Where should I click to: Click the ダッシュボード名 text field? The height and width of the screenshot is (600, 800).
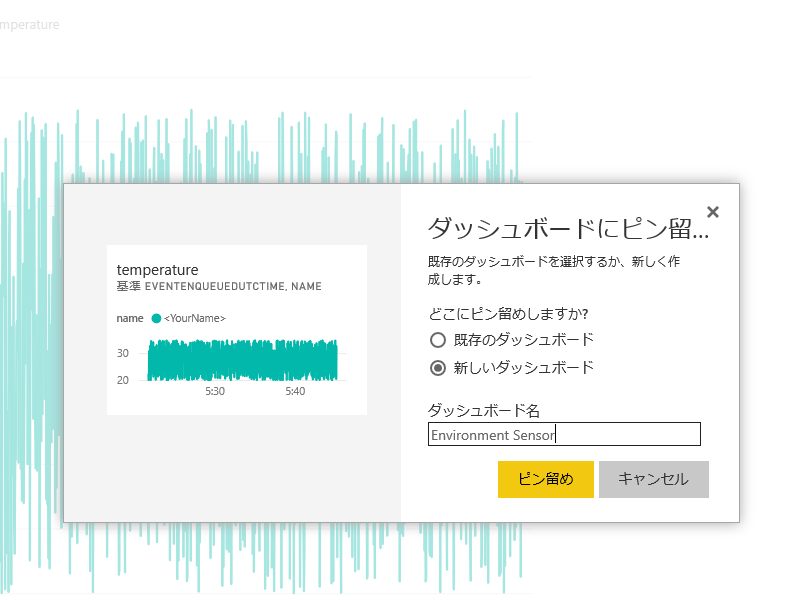click(x=563, y=434)
